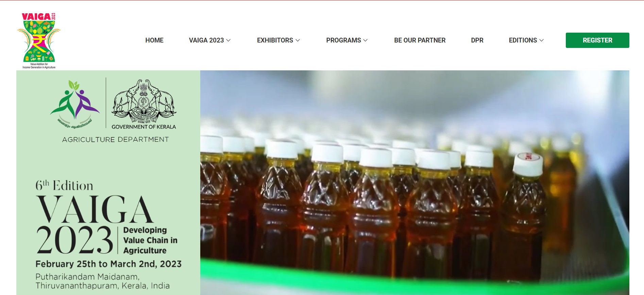Click the Putharikandam Maidanam venue address text
The width and height of the screenshot is (644, 295).
coord(102,281)
